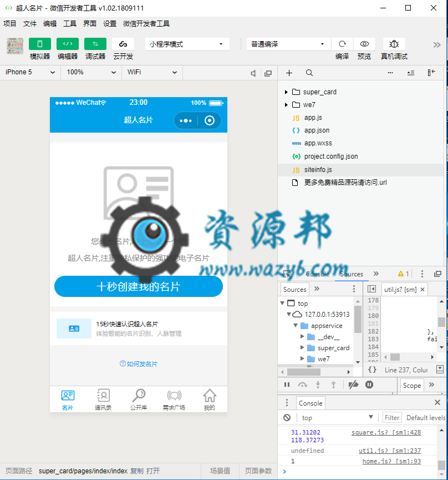Select device model iPhone 5 dropdown
448x480 pixels.
(30, 72)
